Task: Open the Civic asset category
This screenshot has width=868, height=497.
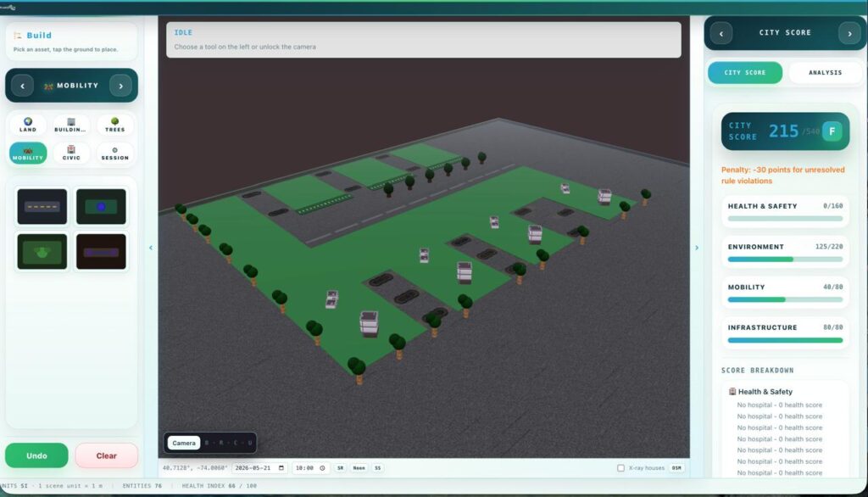Action: tap(71, 153)
